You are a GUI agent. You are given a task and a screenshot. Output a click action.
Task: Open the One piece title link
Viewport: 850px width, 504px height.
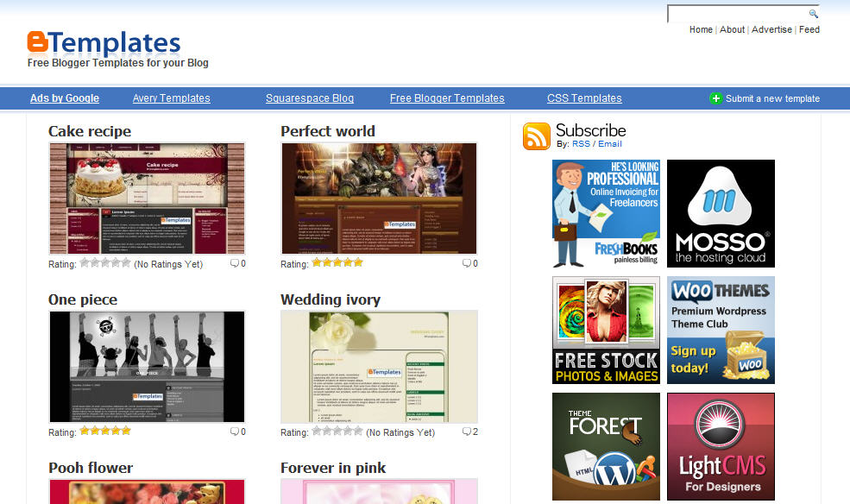pyautogui.click(x=83, y=299)
